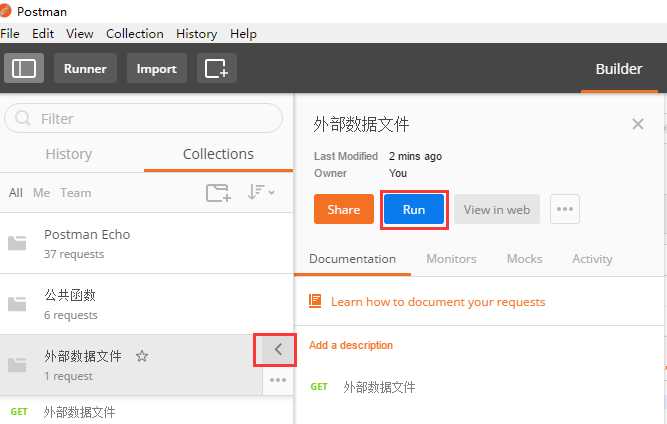Click View in web button
Screen dimensions: 667x424
pyautogui.click(x=497, y=209)
